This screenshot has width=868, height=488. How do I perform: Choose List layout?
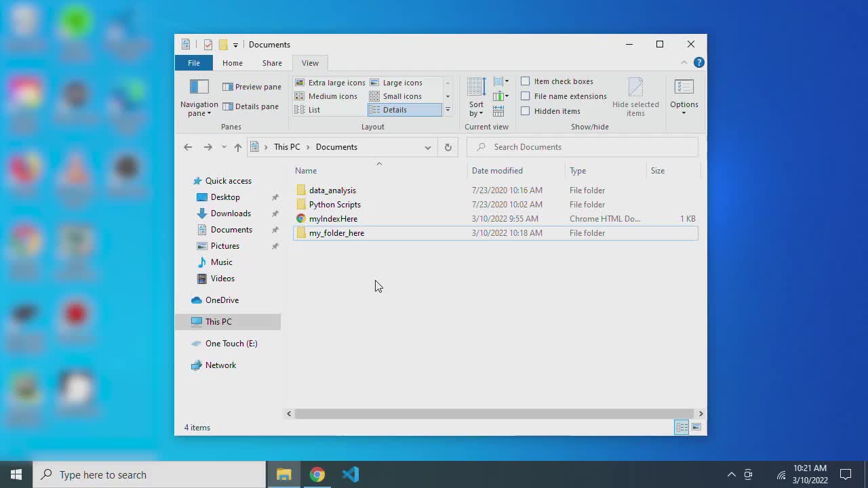[x=308, y=110]
